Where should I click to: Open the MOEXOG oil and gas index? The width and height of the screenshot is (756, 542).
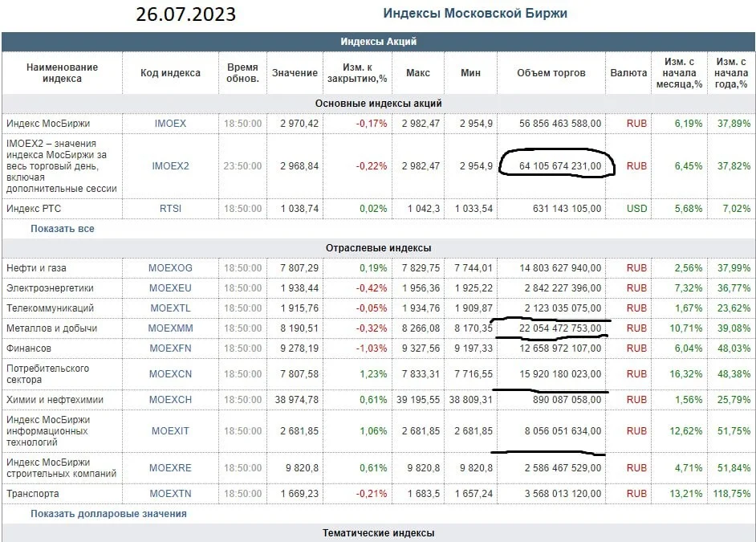point(170,268)
